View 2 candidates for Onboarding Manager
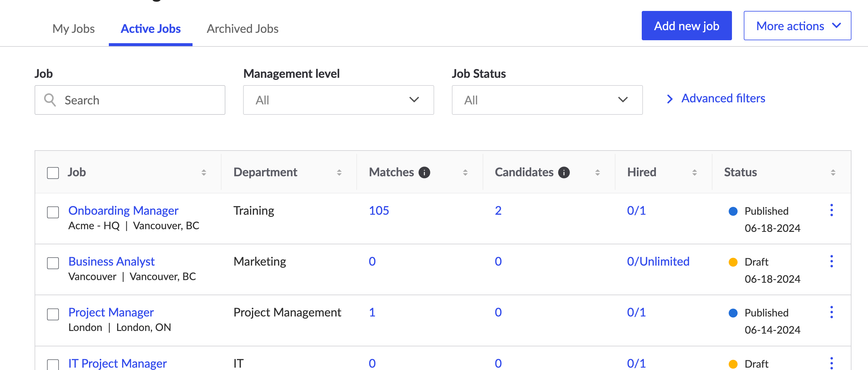This screenshot has width=868, height=370. click(498, 211)
